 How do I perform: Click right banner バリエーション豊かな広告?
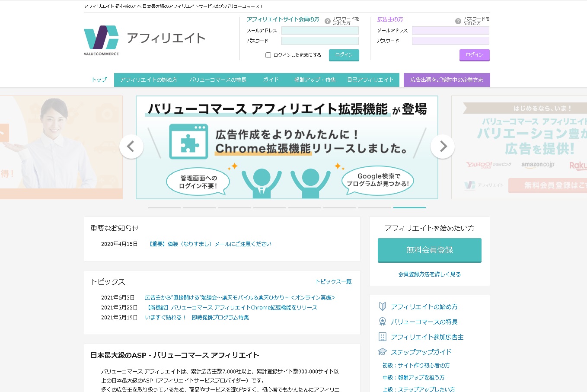click(x=519, y=147)
